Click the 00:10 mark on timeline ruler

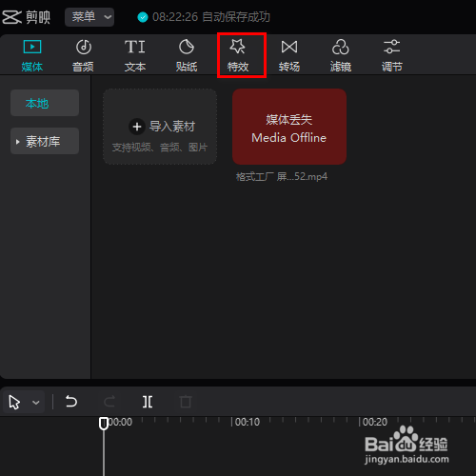pos(248,422)
